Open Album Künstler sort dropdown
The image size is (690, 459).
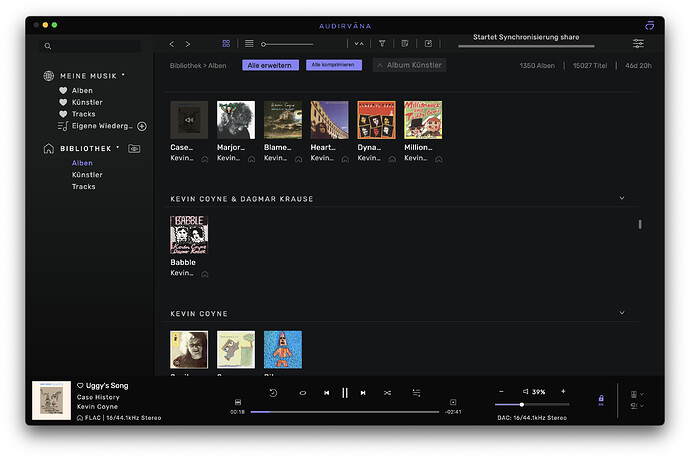pos(409,65)
